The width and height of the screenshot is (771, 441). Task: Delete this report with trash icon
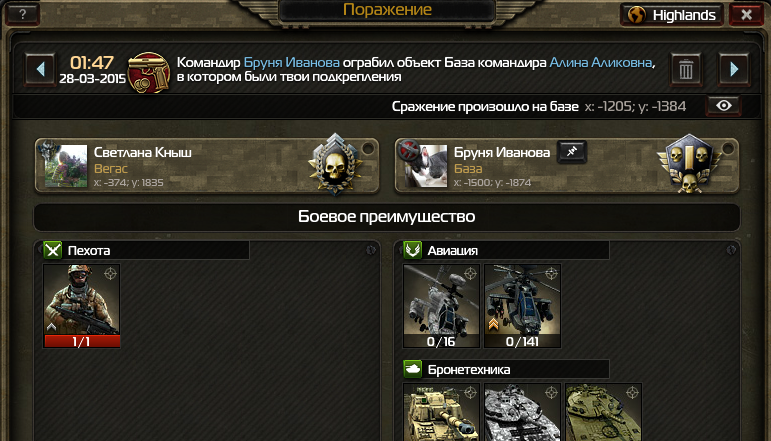[686, 69]
